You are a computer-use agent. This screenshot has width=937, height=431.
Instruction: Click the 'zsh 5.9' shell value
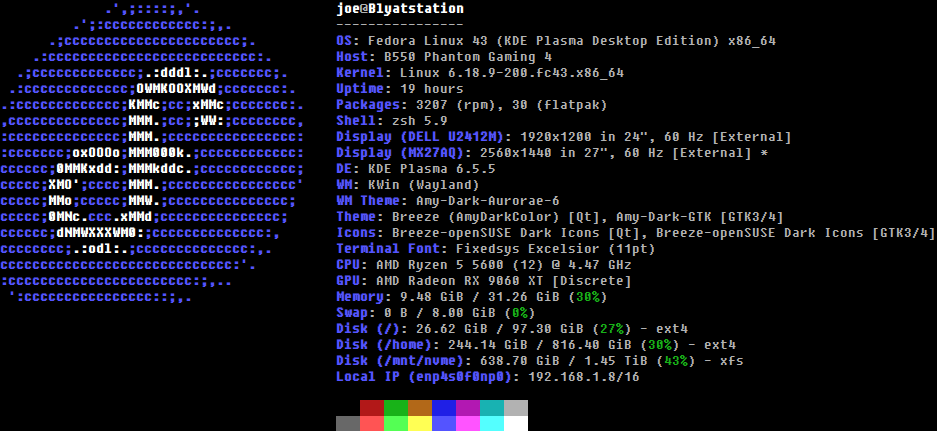[419, 121]
